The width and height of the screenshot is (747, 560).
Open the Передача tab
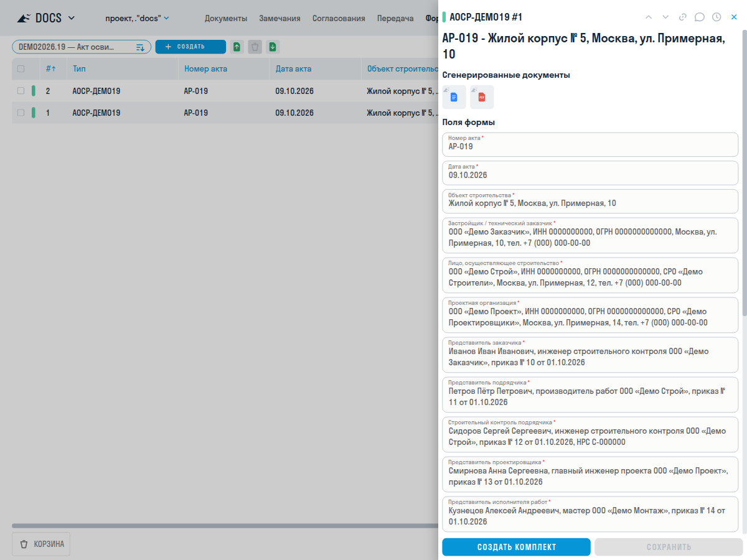395,18
